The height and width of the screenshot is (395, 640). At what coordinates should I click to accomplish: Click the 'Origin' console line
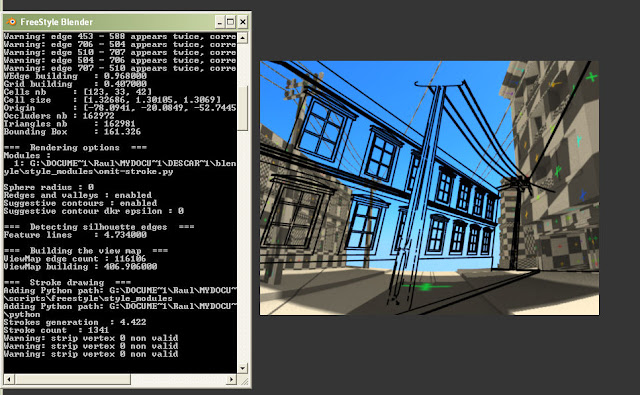pyautogui.click(x=120, y=108)
